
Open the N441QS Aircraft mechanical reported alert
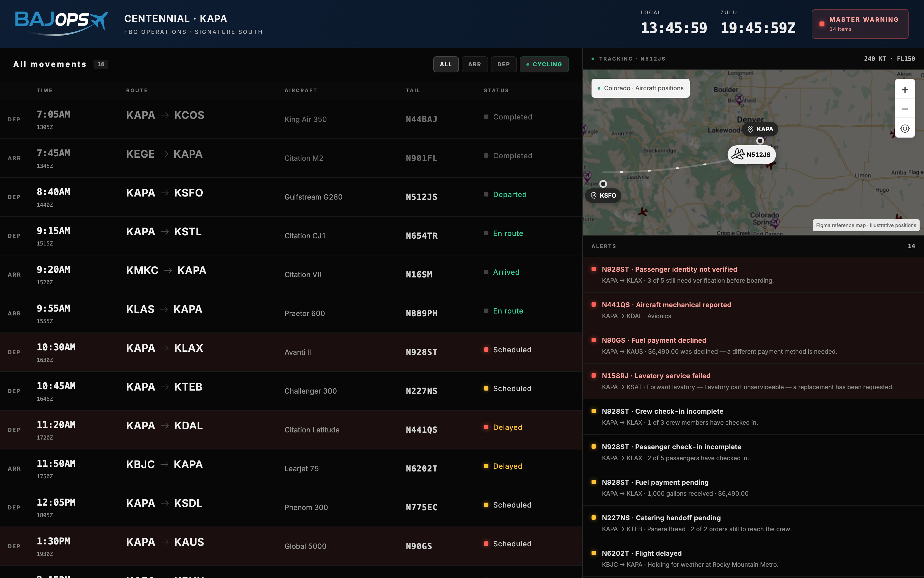click(x=753, y=310)
